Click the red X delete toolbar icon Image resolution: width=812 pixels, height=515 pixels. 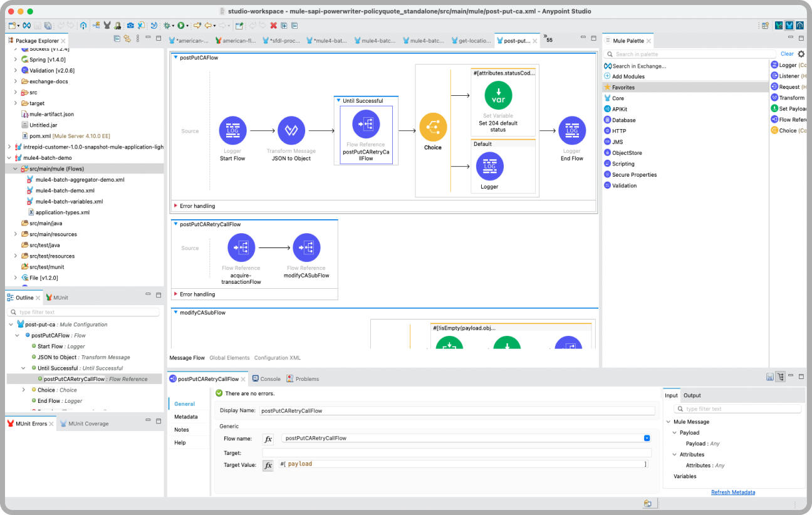[x=273, y=26]
